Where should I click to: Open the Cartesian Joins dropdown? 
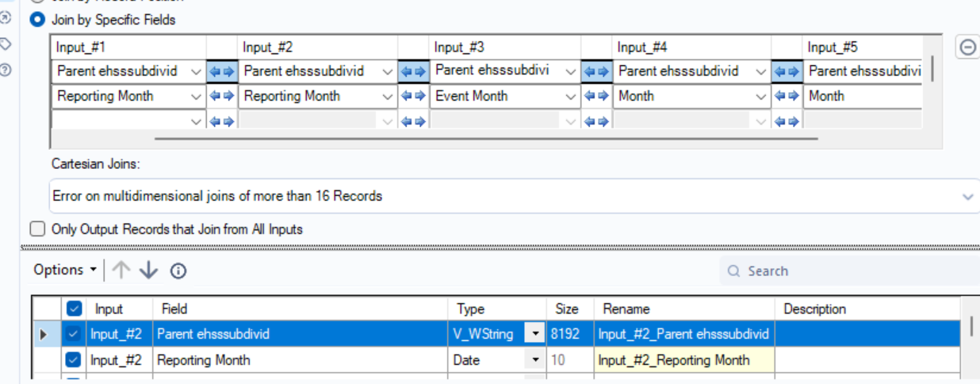(967, 196)
